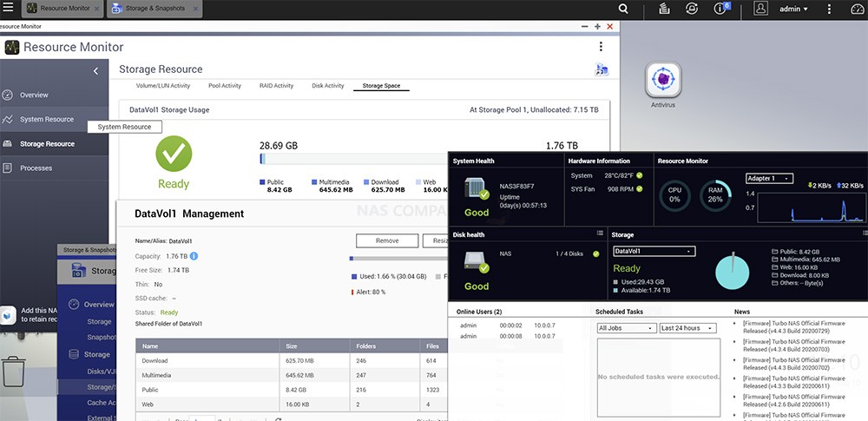Viewport: 868px width, 421px height.
Task: Open firmware v4.3.3 Build 20200611 news link
Action: tap(794, 382)
